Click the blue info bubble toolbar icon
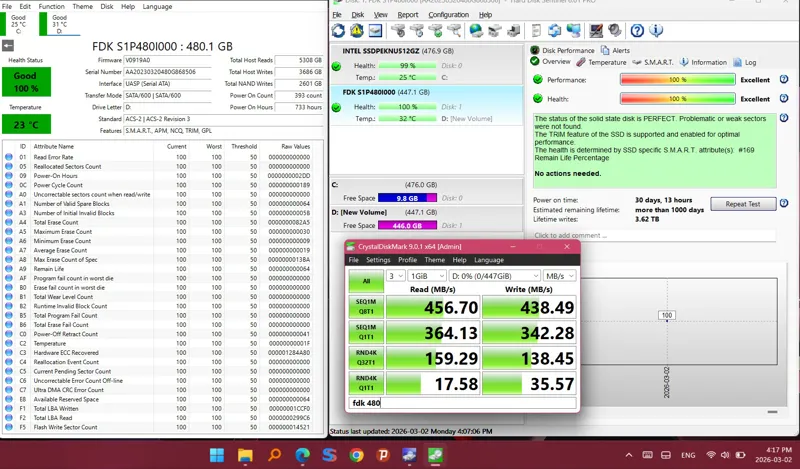The height and width of the screenshot is (469, 800). click(656, 31)
